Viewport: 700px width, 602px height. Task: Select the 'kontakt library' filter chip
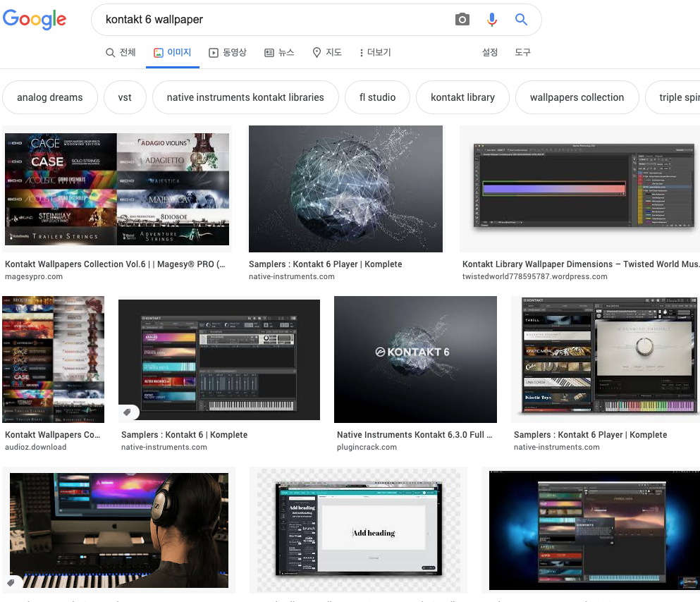[462, 97]
